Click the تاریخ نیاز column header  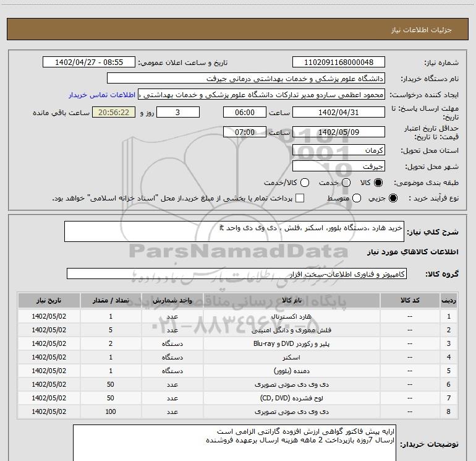tap(49, 300)
